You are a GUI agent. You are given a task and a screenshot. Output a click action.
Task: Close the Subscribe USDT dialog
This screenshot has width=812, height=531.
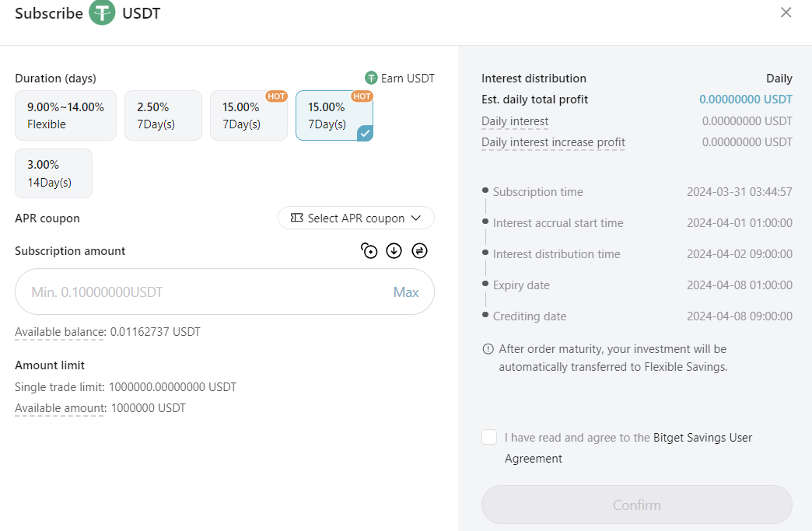tap(786, 12)
